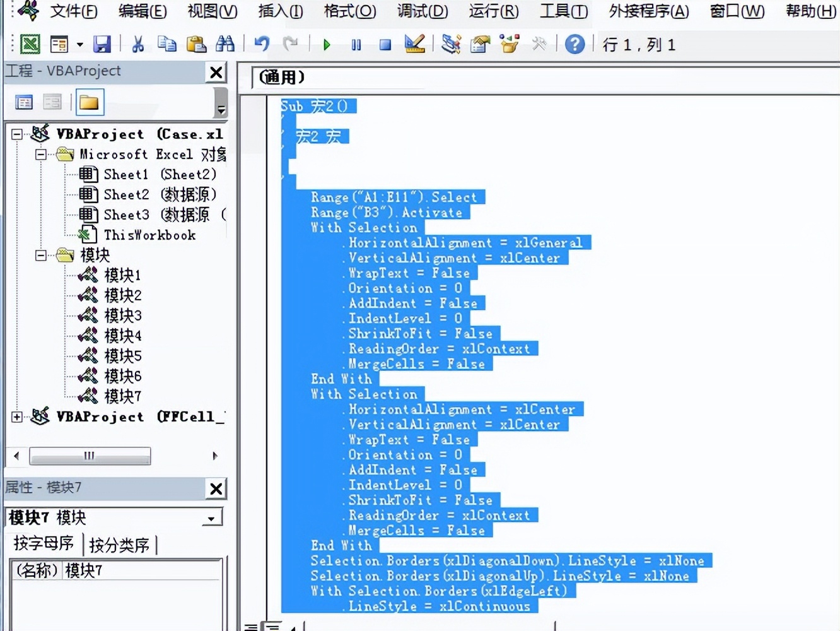The image size is (840, 631).
Task: Click the Cut scissors icon
Action: click(137, 44)
